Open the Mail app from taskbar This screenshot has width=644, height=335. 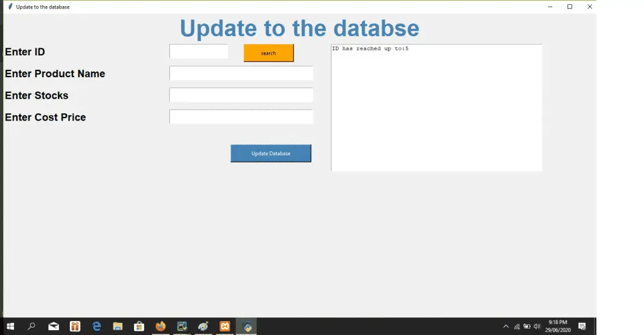coord(54,327)
